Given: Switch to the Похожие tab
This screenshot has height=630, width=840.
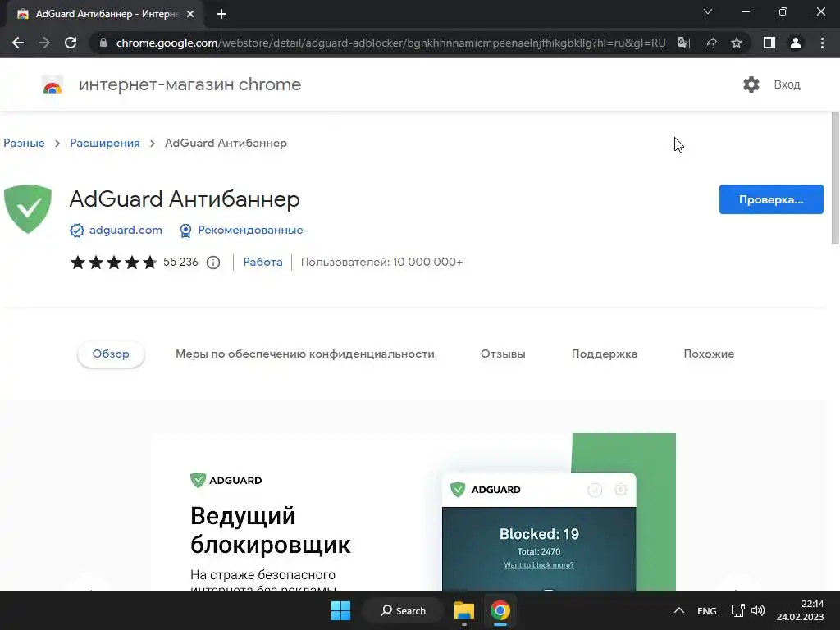Looking at the screenshot, I should 709,354.
